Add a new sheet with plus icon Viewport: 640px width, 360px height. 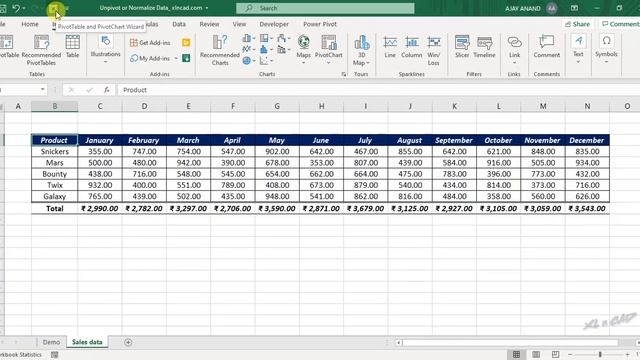128,342
